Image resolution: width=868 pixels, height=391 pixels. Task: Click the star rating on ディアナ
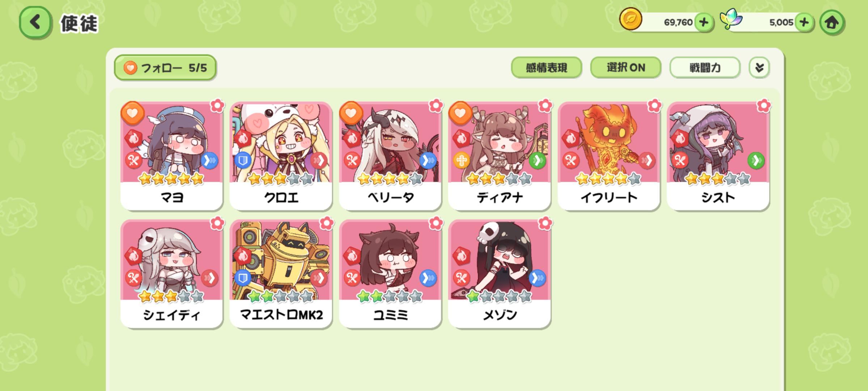499,178
